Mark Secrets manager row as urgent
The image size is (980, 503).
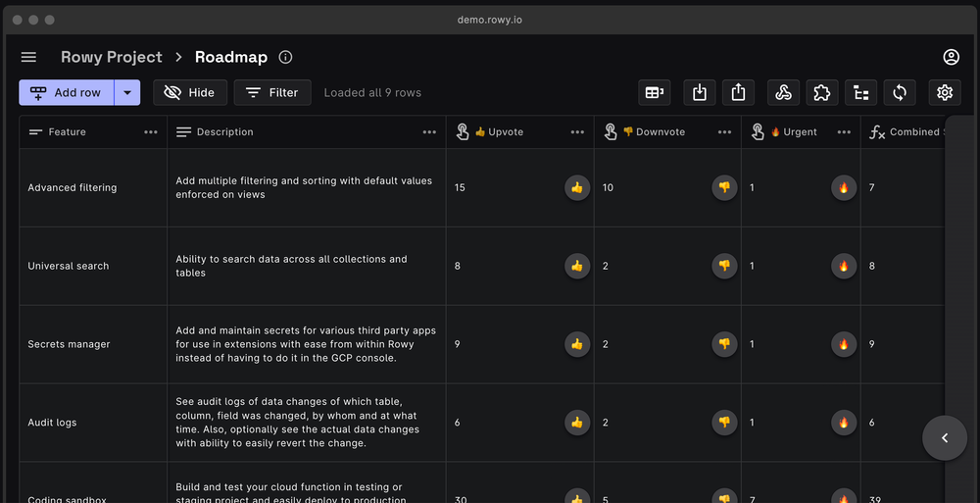point(843,344)
